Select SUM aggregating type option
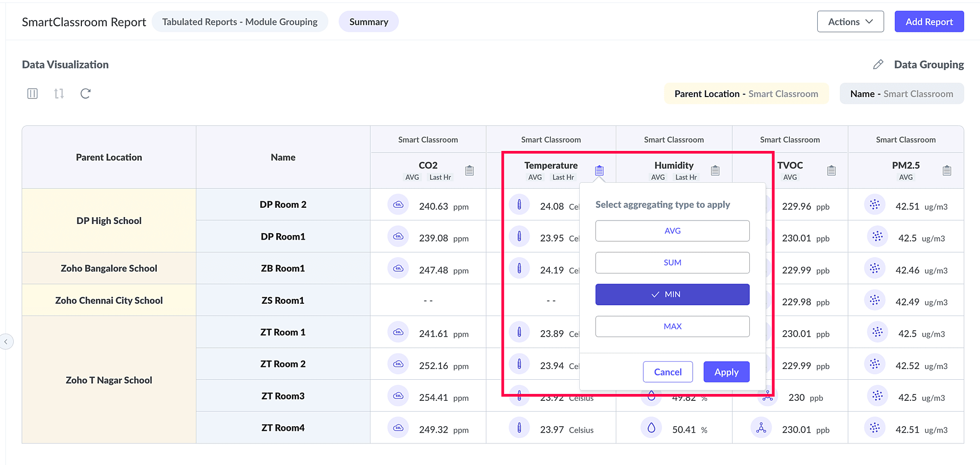The height and width of the screenshot is (465, 980). [672, 263]
